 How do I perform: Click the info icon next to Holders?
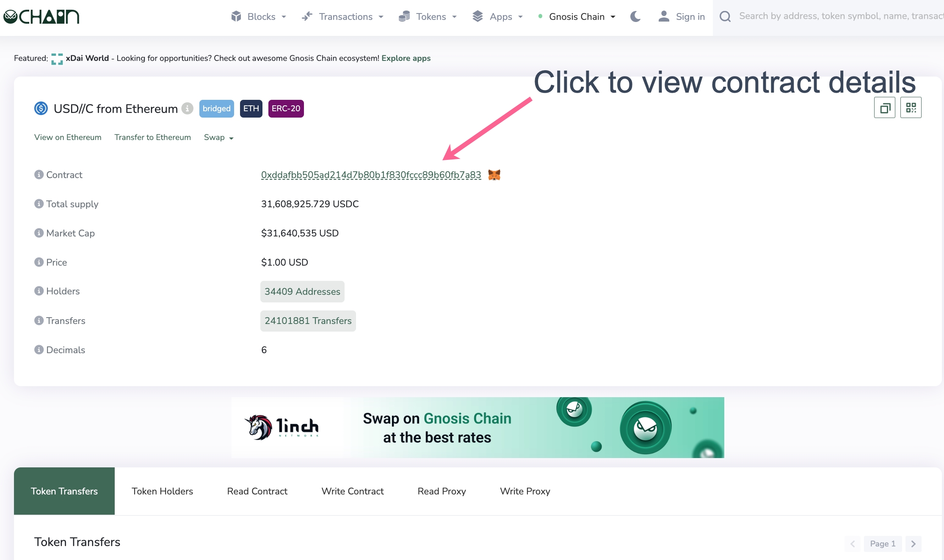[x=39, y=291]
